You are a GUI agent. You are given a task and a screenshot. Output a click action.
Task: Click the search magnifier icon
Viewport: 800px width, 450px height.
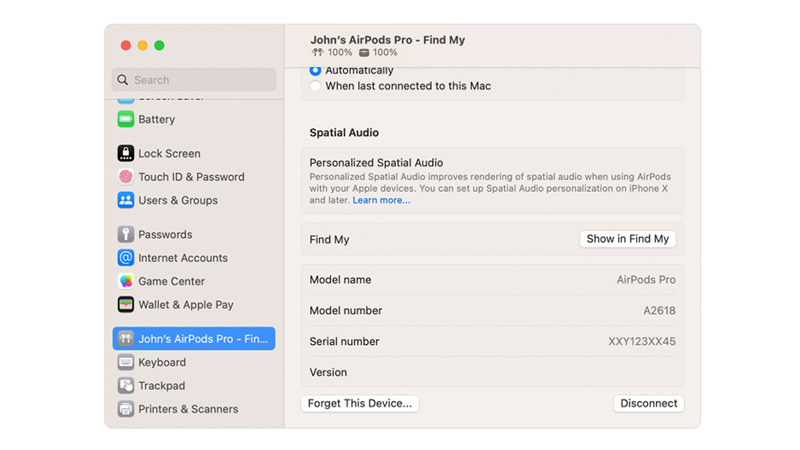click(122, 80)
